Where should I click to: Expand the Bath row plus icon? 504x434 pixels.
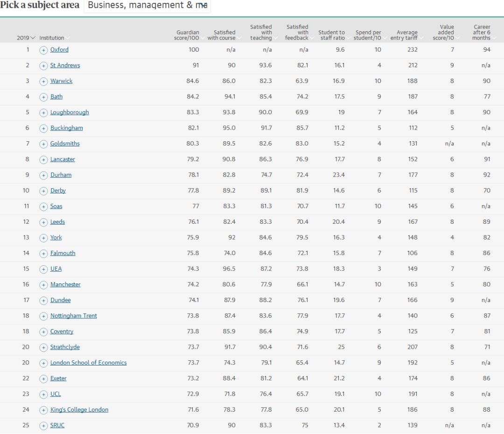pyautogui.click(x=43, y=97)
